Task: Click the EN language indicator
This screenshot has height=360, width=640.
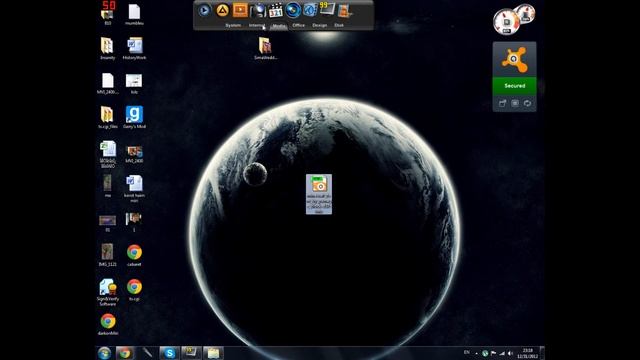Action: (x=467, y=352)
